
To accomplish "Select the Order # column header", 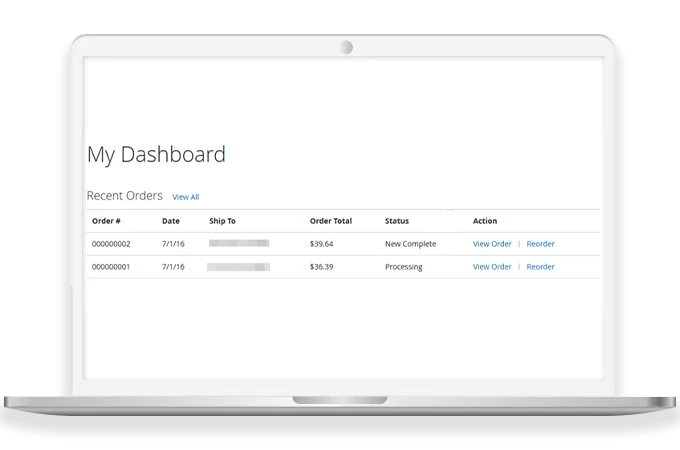I will (106, 221).
